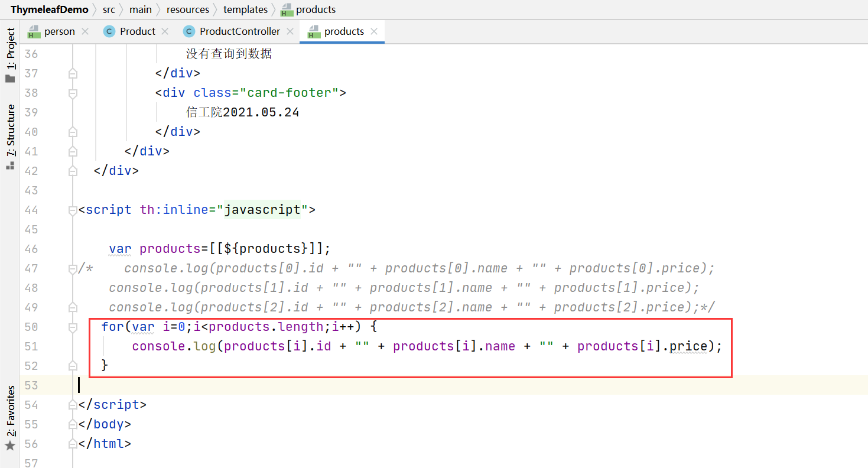Click line number 50 in the gutter
The width and height of the screenshot is (868, 468).
[x=31, y=327]
